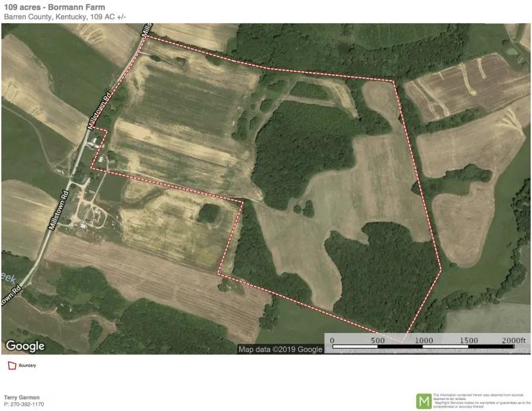
Task: Click the partial 'Mills' road label at map top
Action: tap(147, 30)
